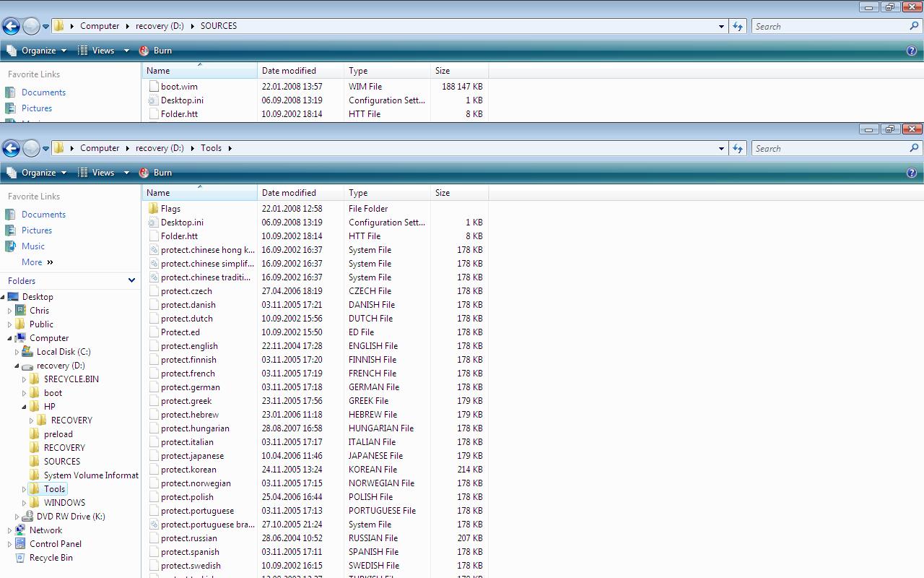Open Views dropdown arrow in Tools window
Viewport: 924px width, 578px height.
126,173
